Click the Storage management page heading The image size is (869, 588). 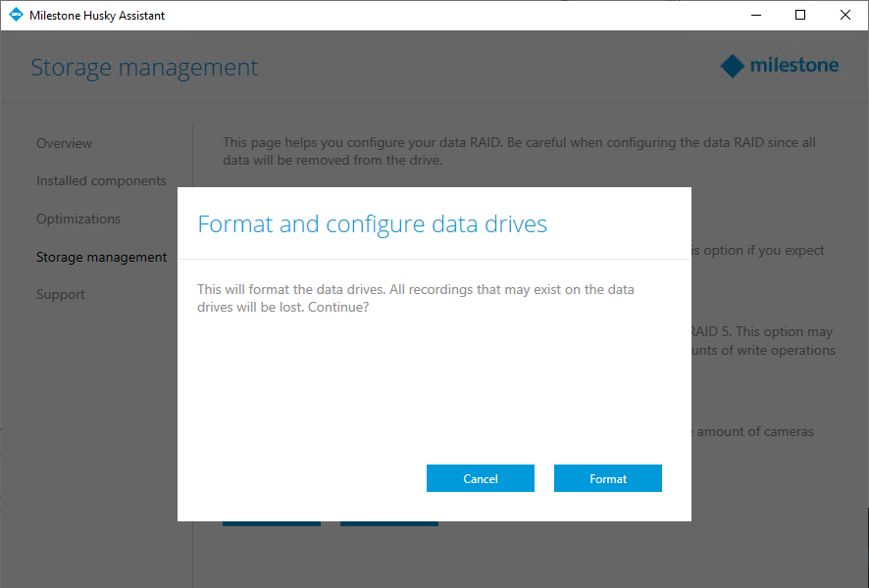(144, 68)
